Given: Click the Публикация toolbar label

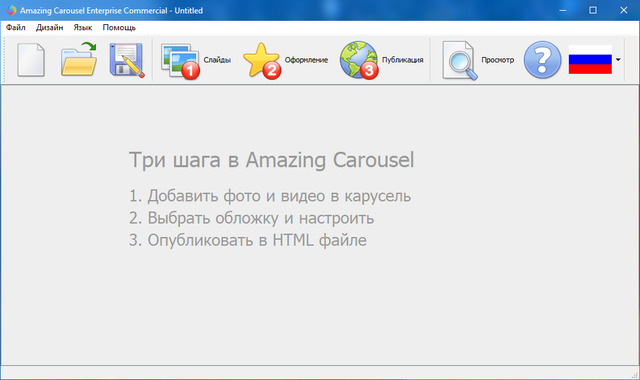Looking at the screenshot, I should (x=402, y=60).
